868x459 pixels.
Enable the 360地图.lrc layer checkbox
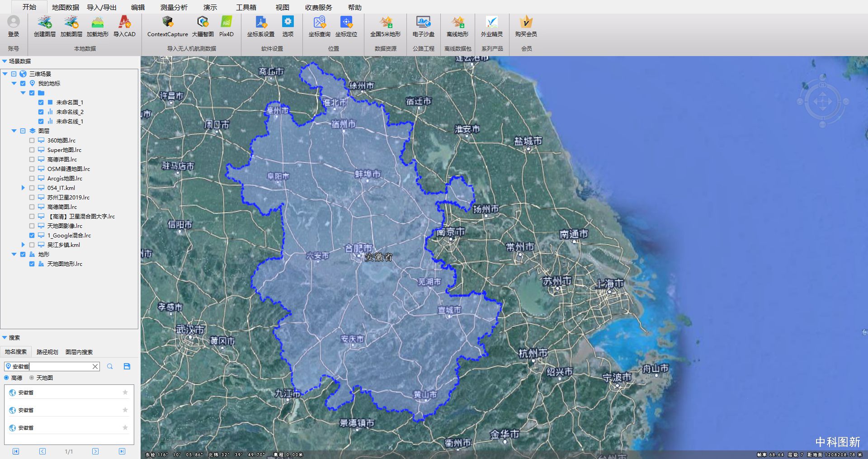tap(32, 140)
